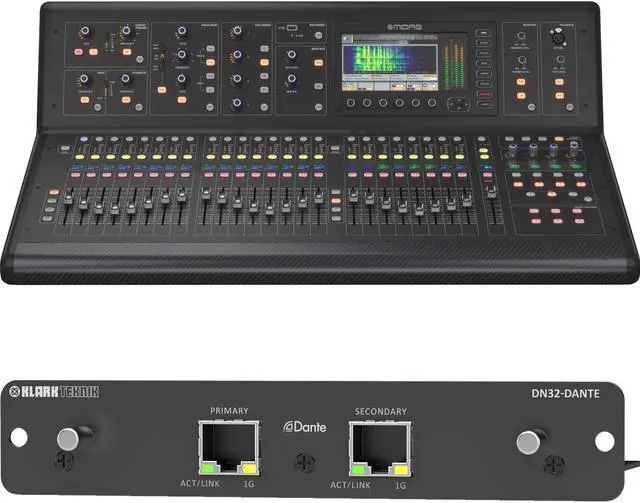Click the Klark Teknik logo on the card
The width and height of the screenshot is (640, 503).
54,392
